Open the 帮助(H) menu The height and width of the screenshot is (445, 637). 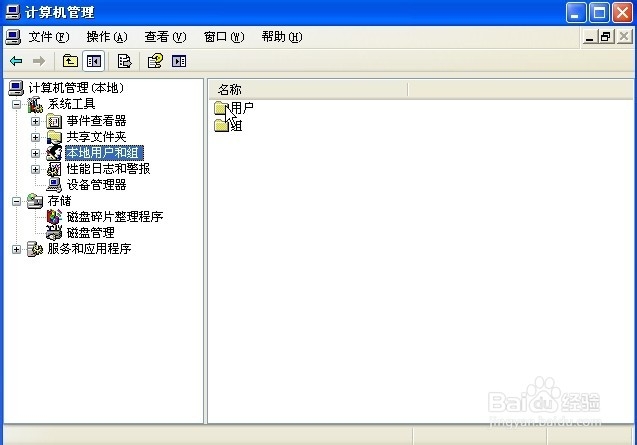pos(282,37)
